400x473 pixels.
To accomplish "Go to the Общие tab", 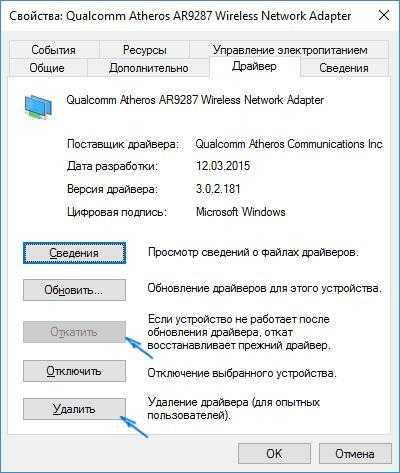I will click(47, 68).
